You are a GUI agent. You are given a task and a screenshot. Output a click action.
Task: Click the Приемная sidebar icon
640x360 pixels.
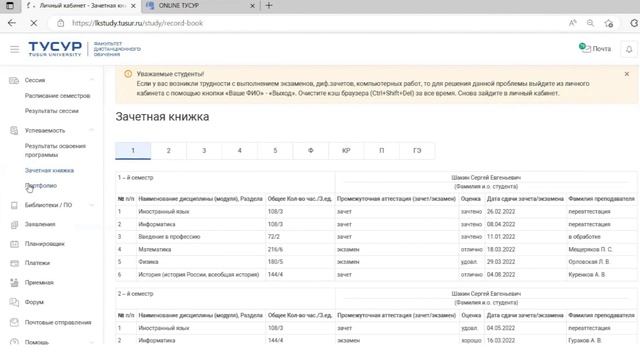[x=14, y=282]
